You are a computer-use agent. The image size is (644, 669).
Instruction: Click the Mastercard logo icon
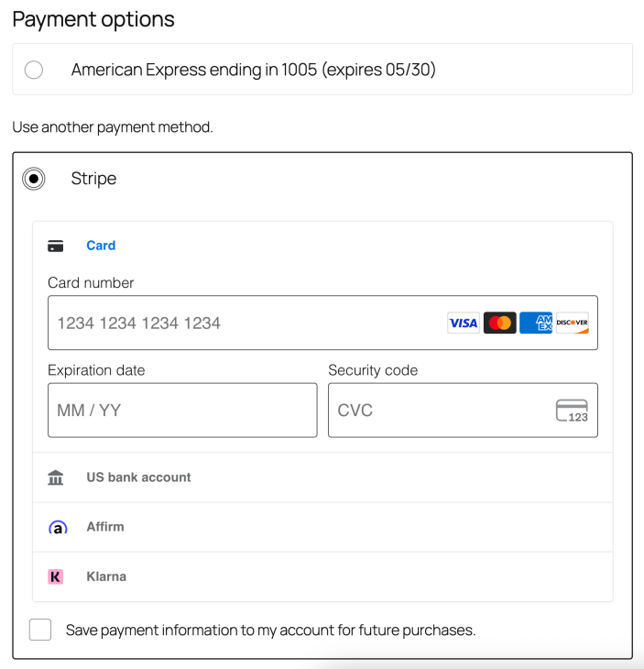[500, 323]
